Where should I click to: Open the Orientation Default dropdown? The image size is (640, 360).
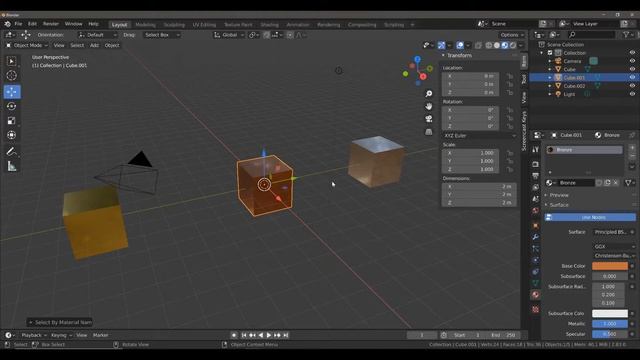point(98,35)
